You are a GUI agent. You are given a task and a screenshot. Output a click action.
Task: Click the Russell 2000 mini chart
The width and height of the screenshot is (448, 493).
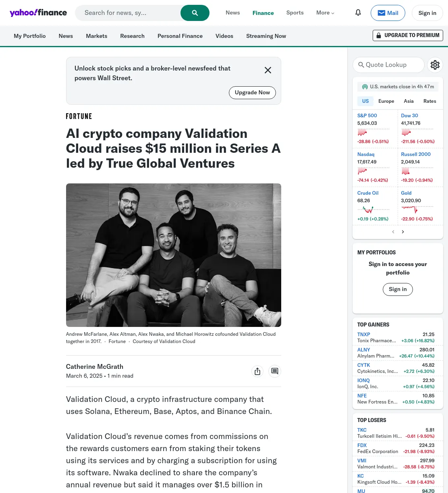(x=417, y=171)
